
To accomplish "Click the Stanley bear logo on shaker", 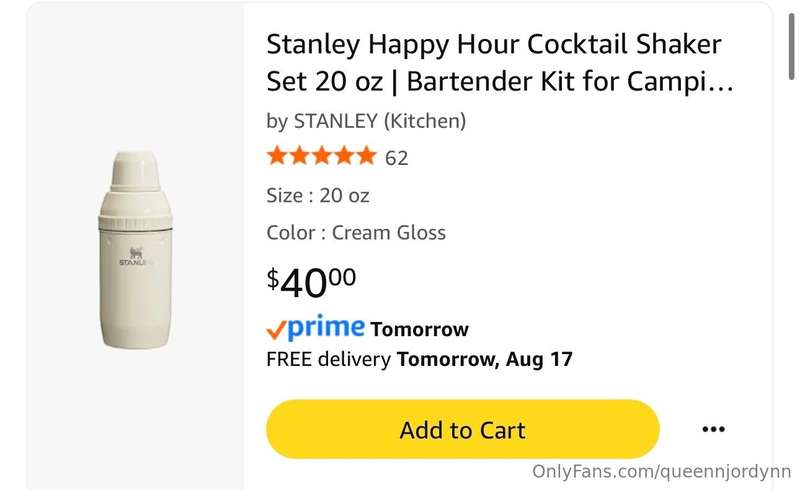I will 136,253.
